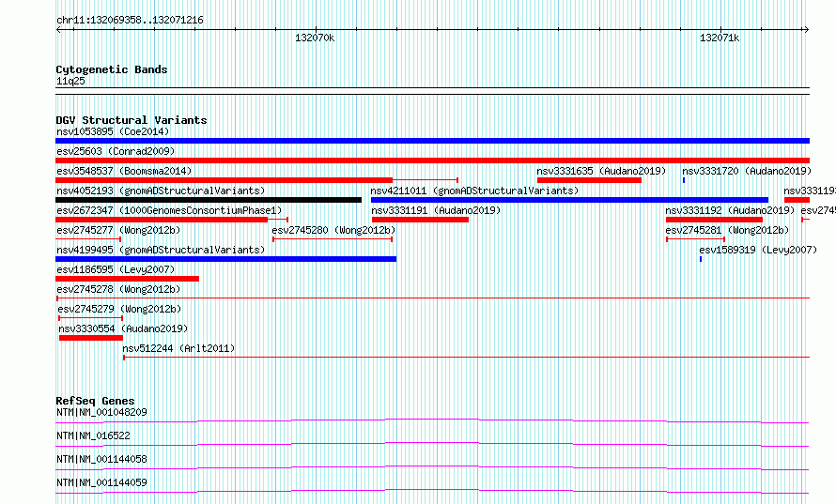Click the DGV Structural Variants track heading
The height and width of the screenshot is (504, 836).
pyautogui.click(x=132, y=120)
